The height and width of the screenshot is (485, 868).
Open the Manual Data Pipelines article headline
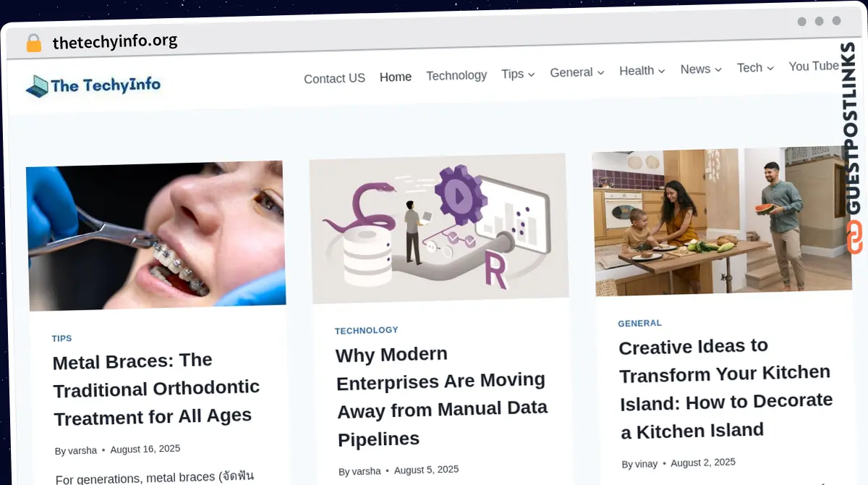click(x=442, y=396)
